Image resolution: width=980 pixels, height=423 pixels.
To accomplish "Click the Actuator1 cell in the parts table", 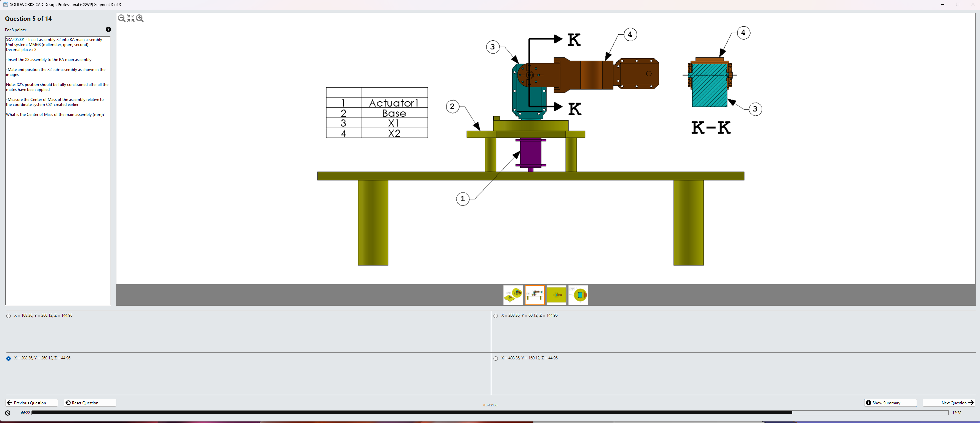I will point(394,103).
